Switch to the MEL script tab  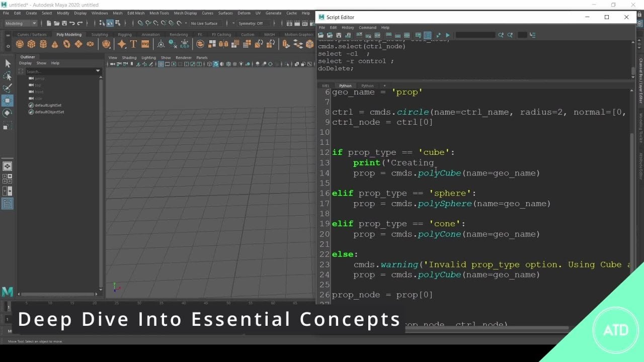tap(326, 86)
